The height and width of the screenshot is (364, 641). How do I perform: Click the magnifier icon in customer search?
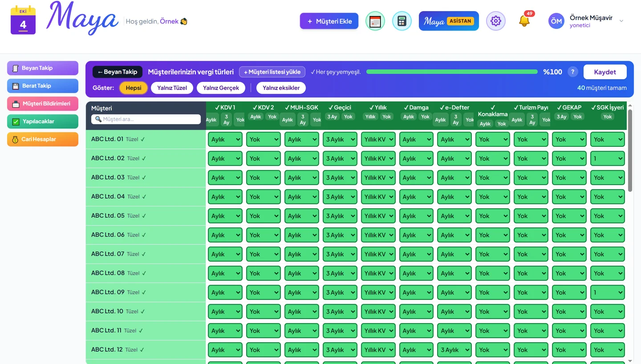pos(98,119)
